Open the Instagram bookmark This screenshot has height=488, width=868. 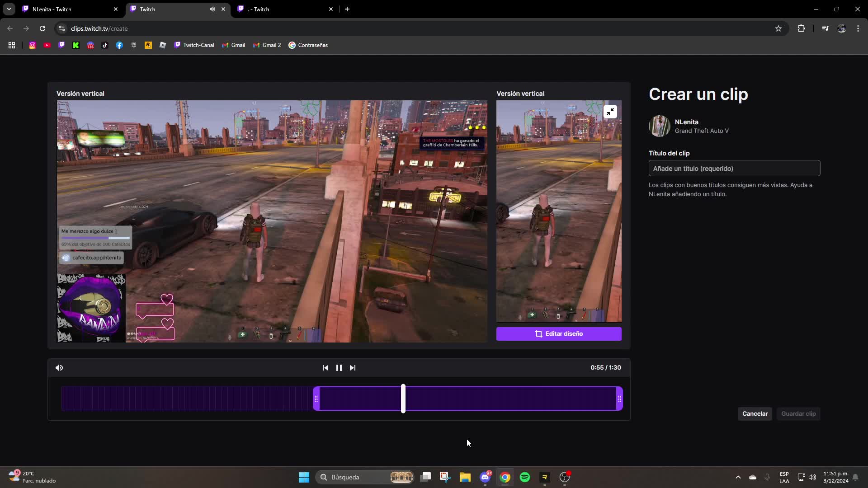tap(32, 45)
